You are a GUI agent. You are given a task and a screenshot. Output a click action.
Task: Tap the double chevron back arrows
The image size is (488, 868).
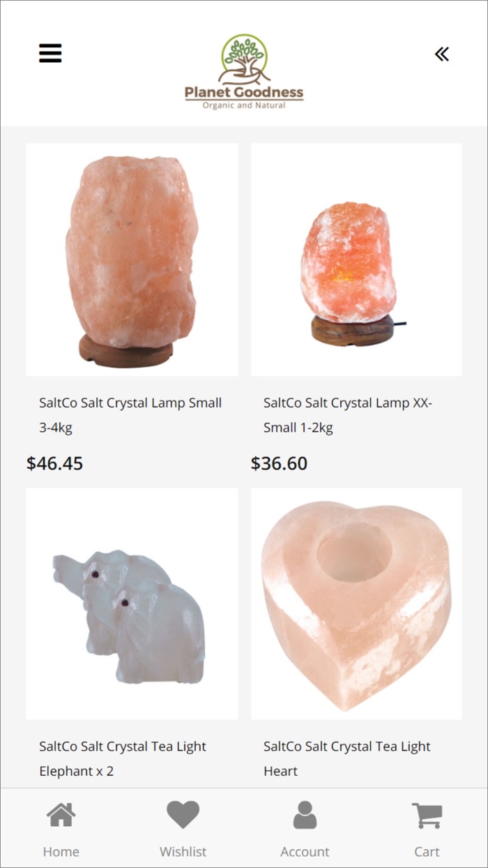[x=442, y=54]
